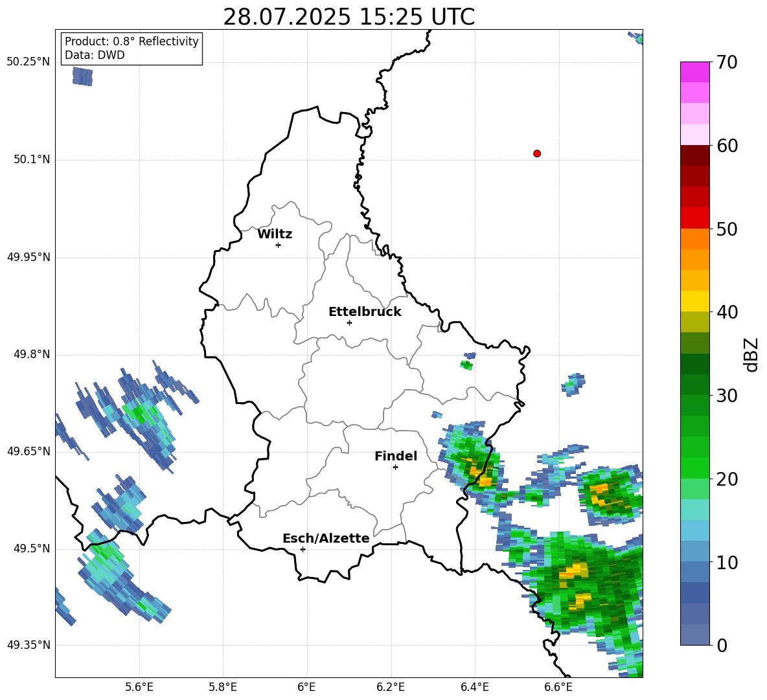Click the Findel cross marker
The width and height of the screenshot is (767, 700).
395,468
